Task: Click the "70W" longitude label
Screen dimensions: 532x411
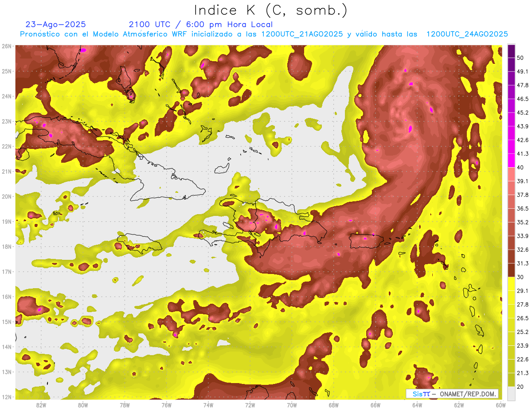Action: tap(292, 405)
